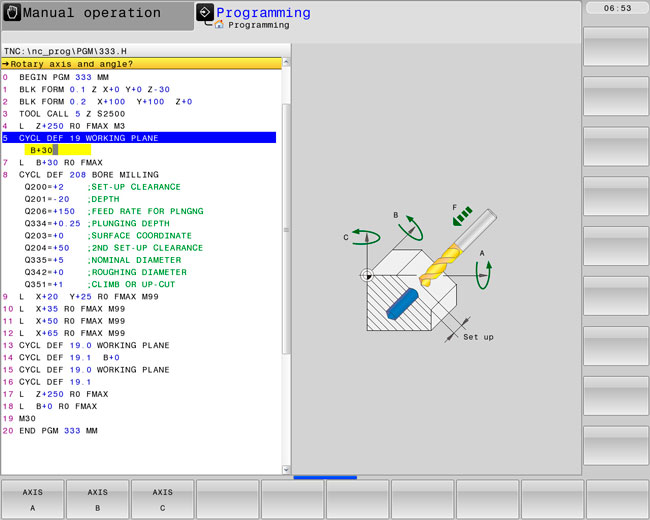This screenshot has width=650, height=520.
Task: Select line 3 TOOL CALL 5 Z S2500
Action: (x=63, y=114)
